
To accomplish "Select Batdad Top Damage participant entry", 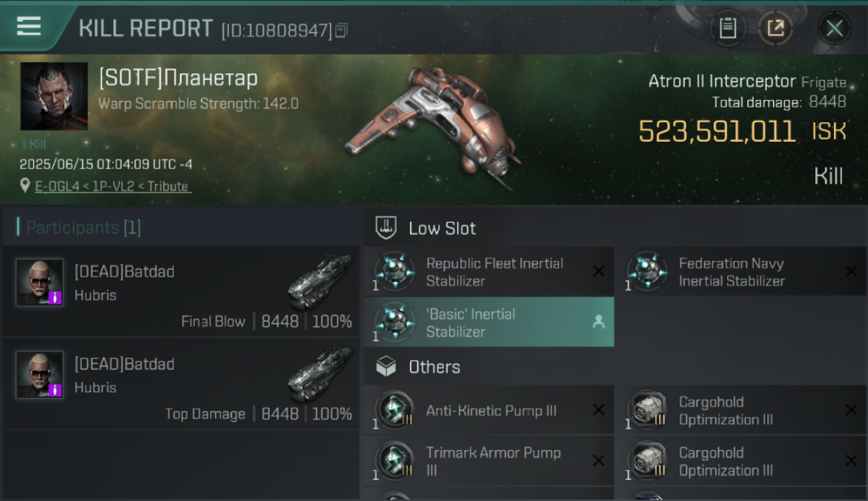I will pyautogui.click(x=180, y=383).
